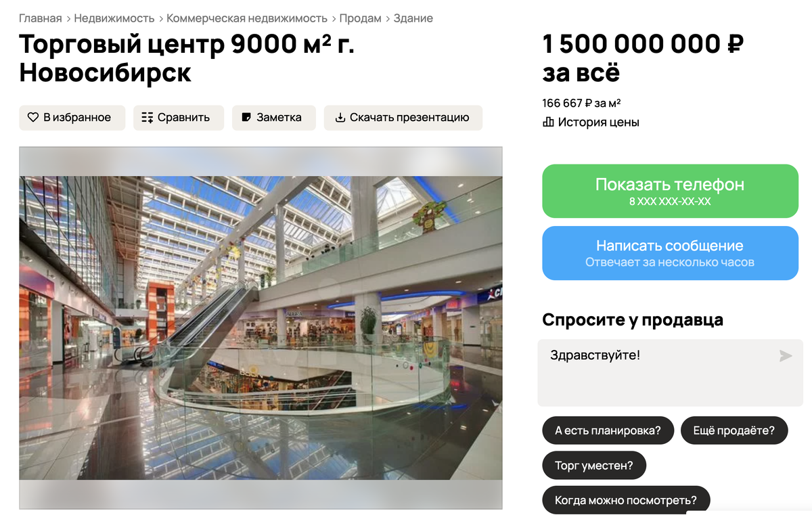The height and width of the screenshot is (515, 812).
Task: Show the seller's phone number
Action: click(671, 191)
